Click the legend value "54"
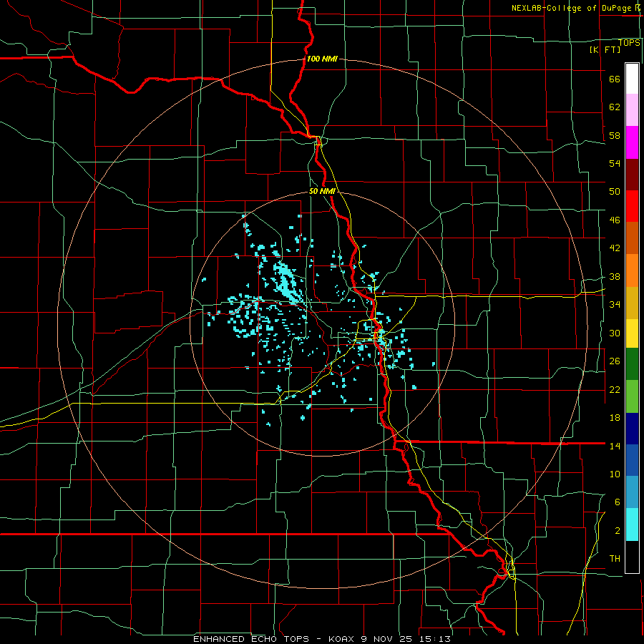This screenshot has width=644, height=644. coord(615,163)
